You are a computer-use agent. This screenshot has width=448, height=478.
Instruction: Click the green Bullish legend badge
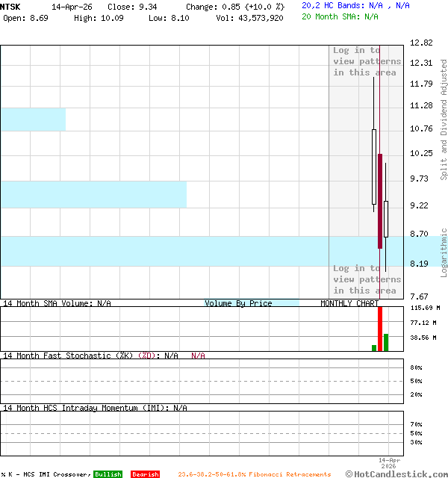[108, 474]
